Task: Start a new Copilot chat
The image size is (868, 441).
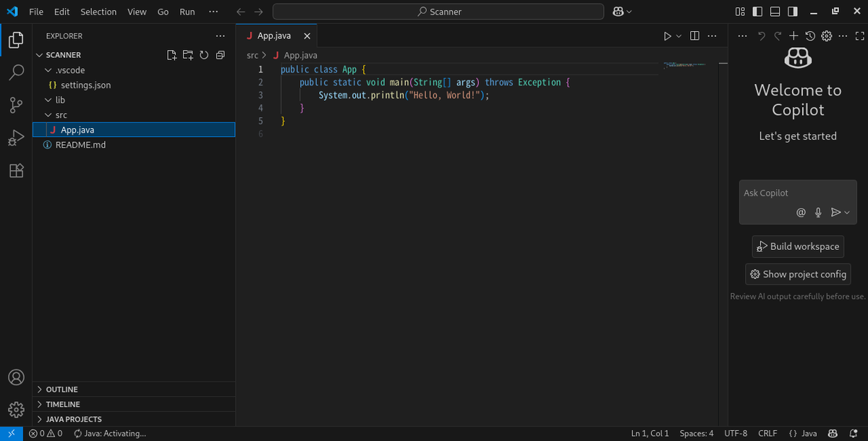Action: point(793,35)
